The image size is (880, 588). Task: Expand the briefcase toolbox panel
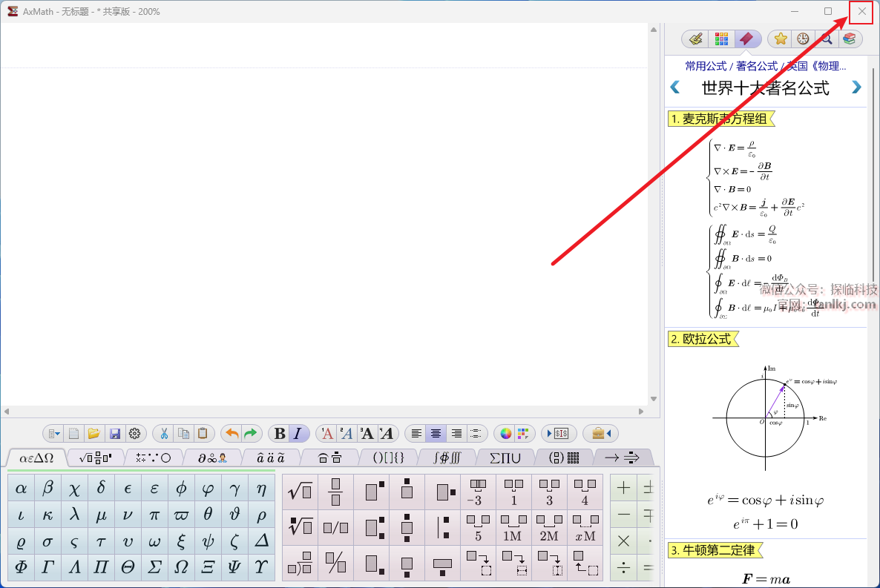coord(600,434)
